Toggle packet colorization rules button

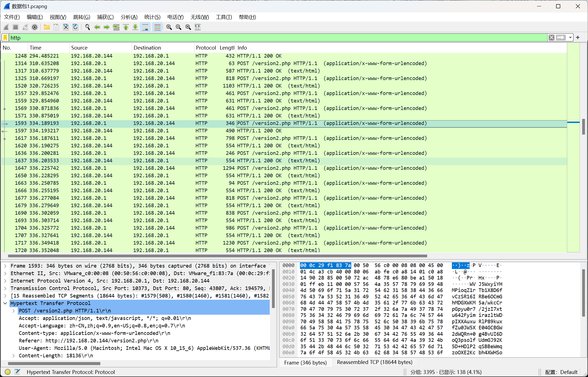tap(157, 27)
